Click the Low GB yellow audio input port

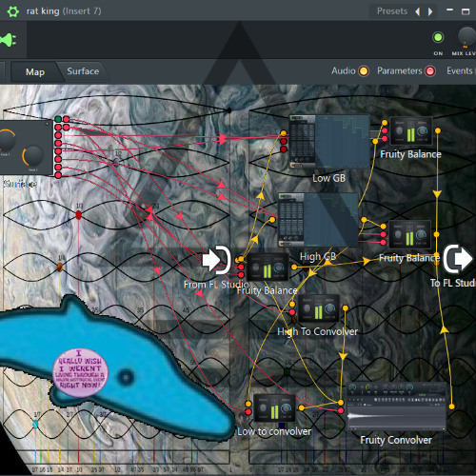pyautogui.click(x=284, y=133)
